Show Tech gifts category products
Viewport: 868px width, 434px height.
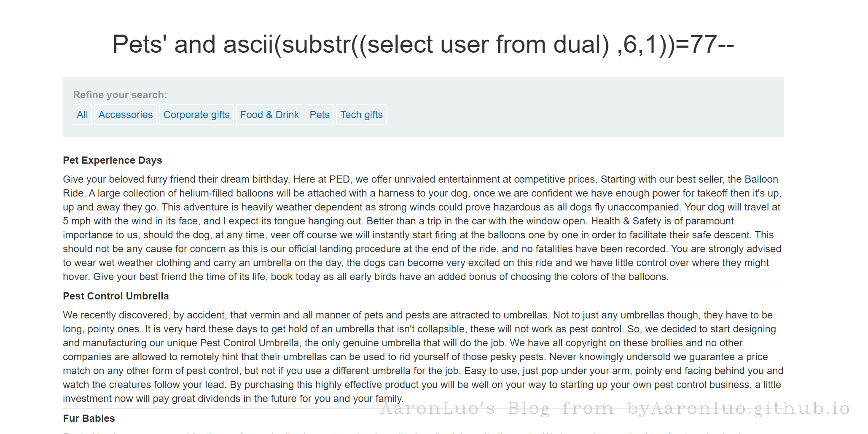point(361,115)
